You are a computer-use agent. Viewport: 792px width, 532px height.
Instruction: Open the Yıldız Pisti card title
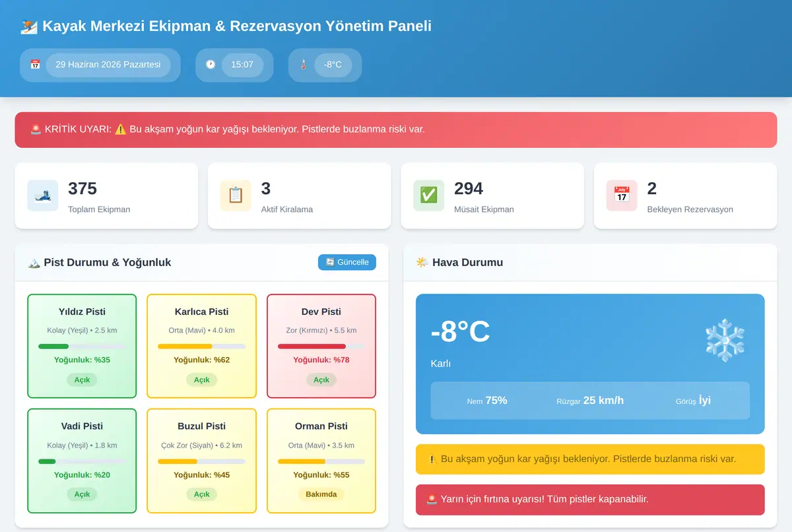point(82,312)
